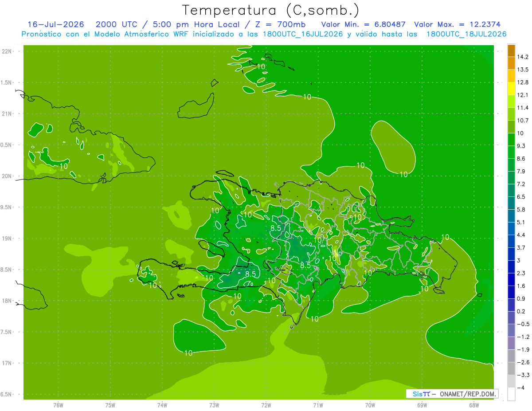The image size is (532, 411).
Task: Click the 22N latitude axis label
Action: tap(8, 51)
